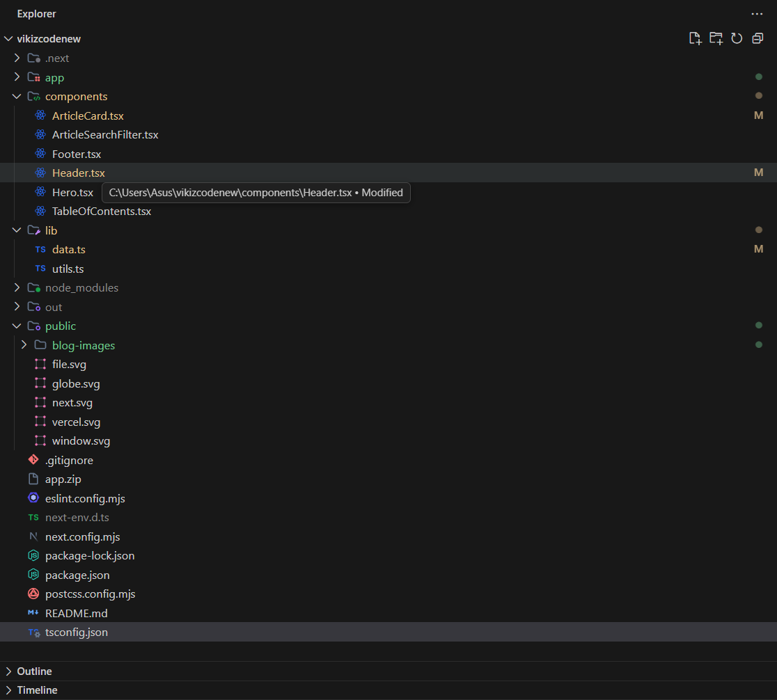The height and width of the screenshot is (700, 777).
Task: Collapse the components folder
Action: (x=16, y=96)
